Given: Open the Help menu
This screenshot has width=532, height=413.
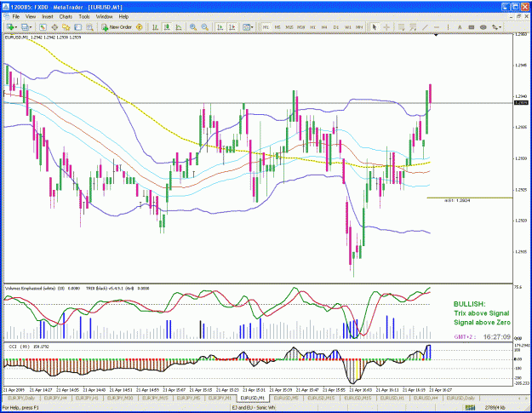Looking at the screenshot, I should point(123,17).
